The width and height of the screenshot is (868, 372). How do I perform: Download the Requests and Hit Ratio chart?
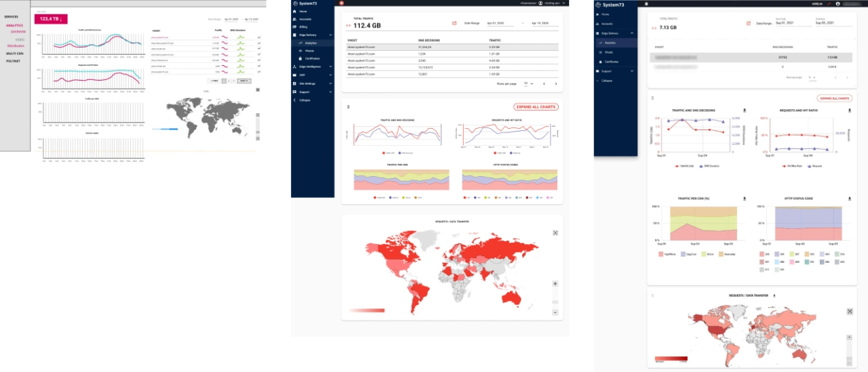click(849, 110)
